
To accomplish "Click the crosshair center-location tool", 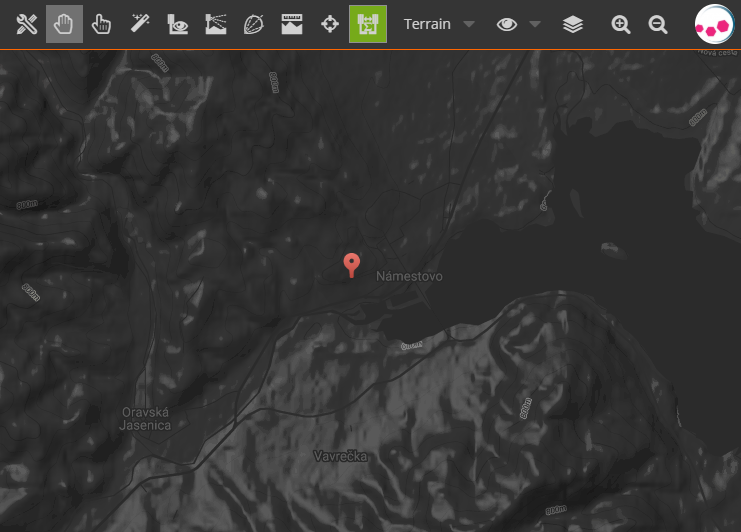I will point(329,24).
